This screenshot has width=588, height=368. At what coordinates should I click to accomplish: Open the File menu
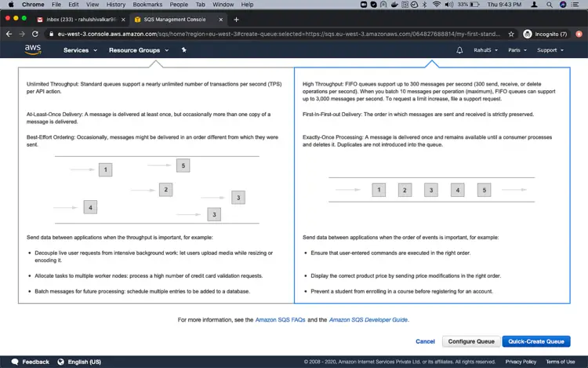point(56,5)
